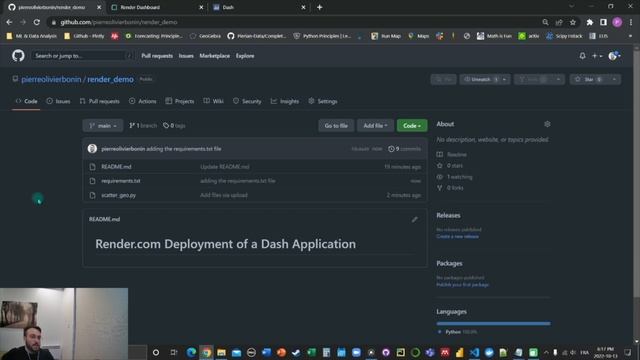Open the Run Map bookmark
The image size is (640, 360).
tap(386, 36)
